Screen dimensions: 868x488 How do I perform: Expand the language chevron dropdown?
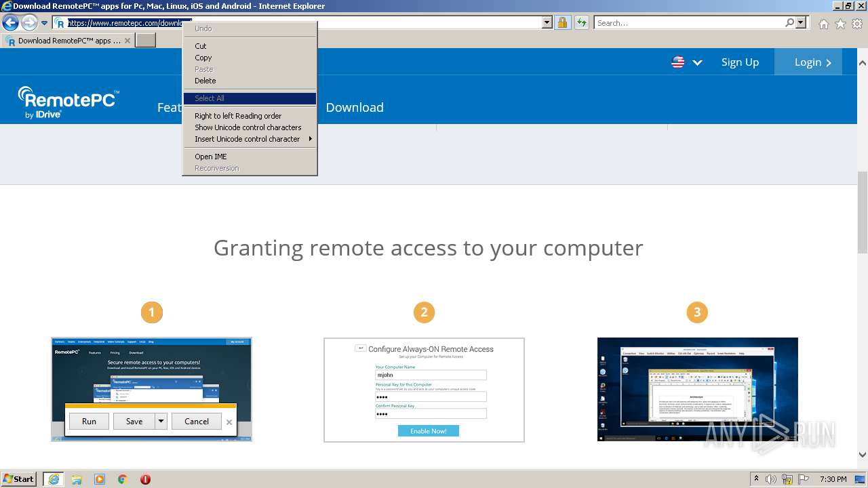click(697, 62)
